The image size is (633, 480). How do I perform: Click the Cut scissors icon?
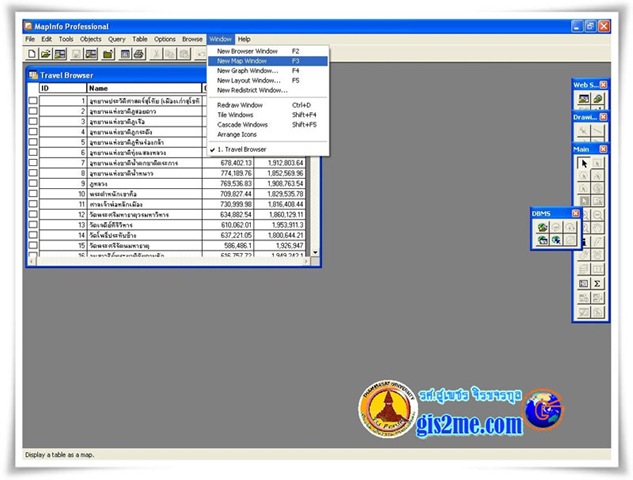tap(156, 54)
